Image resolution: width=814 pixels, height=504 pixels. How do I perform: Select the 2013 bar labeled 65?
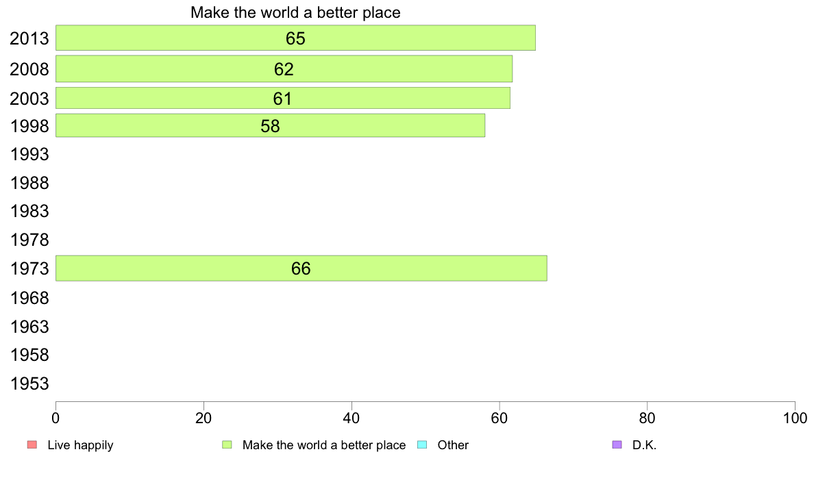295,38
